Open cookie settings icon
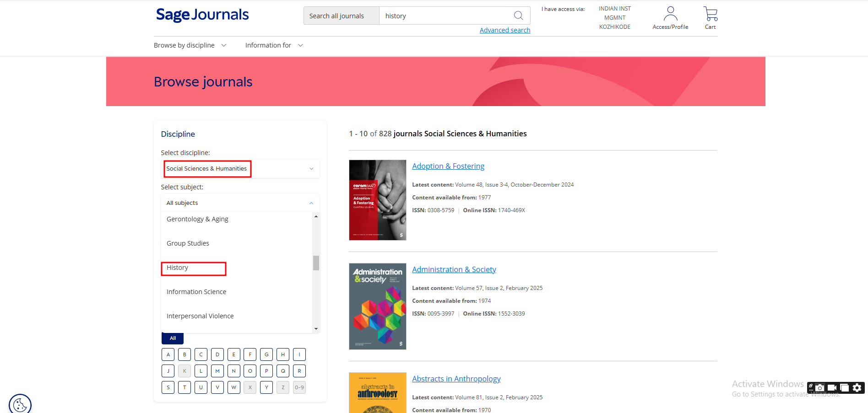 pyautogui.click(x=20, y=404)
